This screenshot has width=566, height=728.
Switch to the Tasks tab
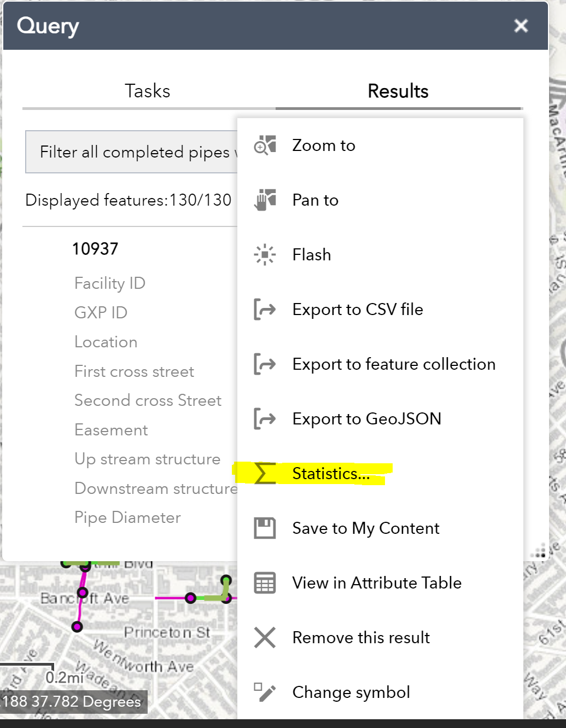pyautogui.click(x=147, y=91)
